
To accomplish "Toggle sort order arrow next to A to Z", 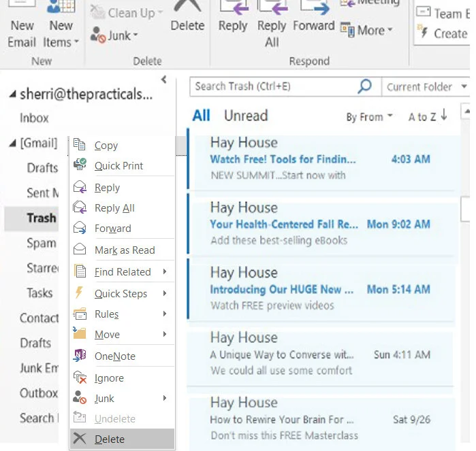I will pyautogui.click(x=444, y=115).
